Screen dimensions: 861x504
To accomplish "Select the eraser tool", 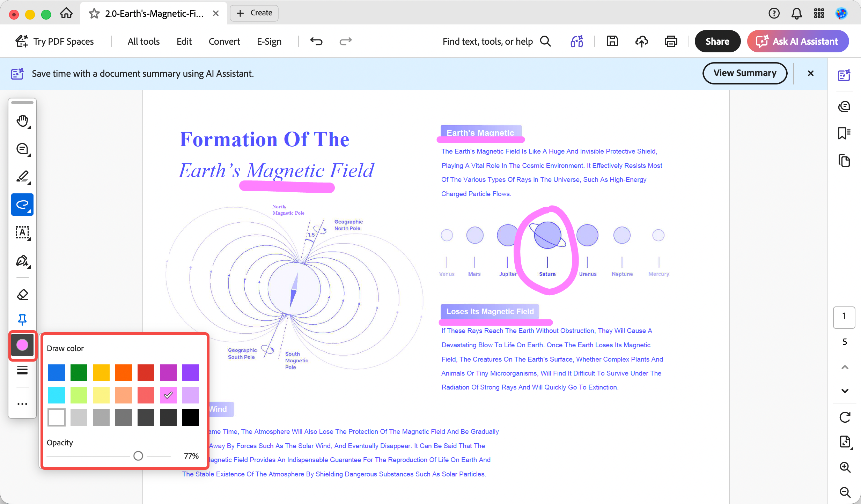I will coord(22,295).
